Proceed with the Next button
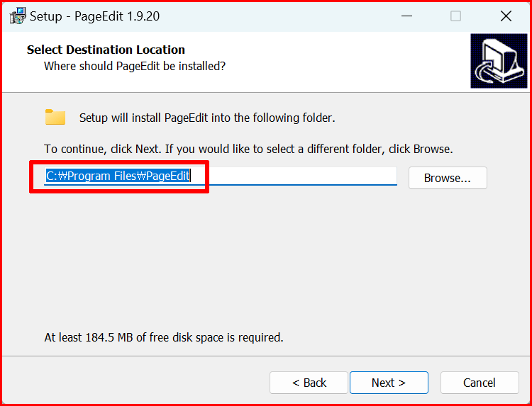The width and height of the screenshot is (532, 406). click(x=389, y=383)
